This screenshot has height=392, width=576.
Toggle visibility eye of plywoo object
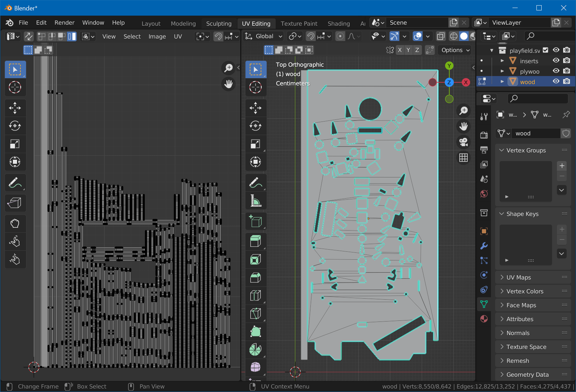pos(556,71)
